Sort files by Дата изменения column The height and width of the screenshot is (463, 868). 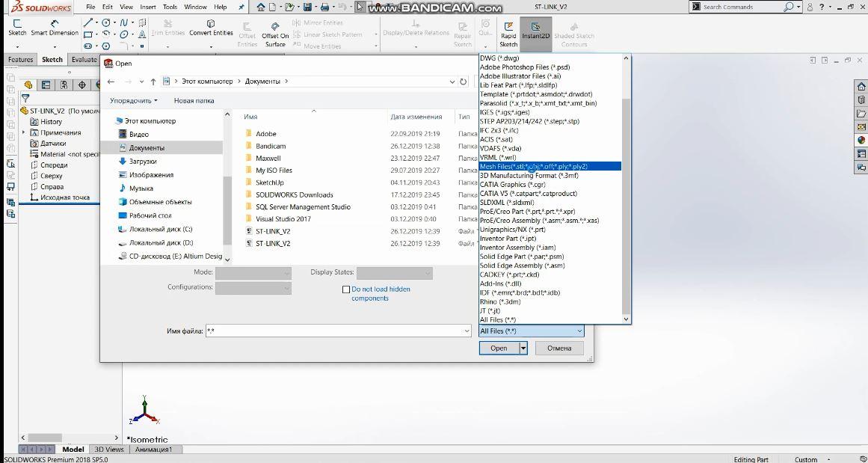point(416,117)
